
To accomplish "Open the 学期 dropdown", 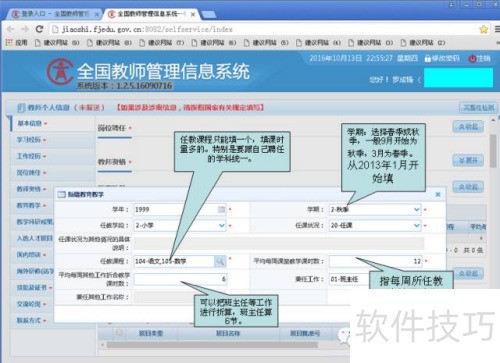I will 417,209.
